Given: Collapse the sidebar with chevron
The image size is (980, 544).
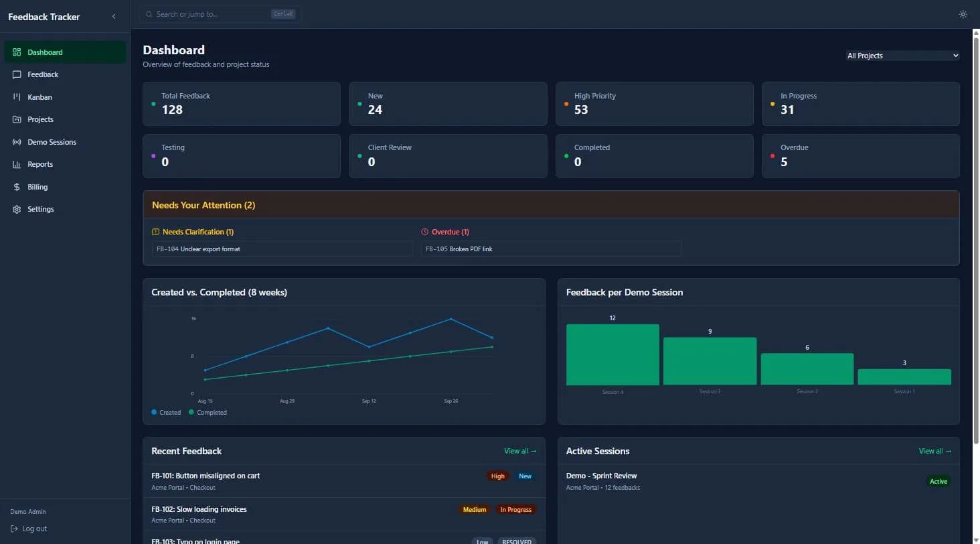Looking at the screenshot, I should tap(114, 16).
